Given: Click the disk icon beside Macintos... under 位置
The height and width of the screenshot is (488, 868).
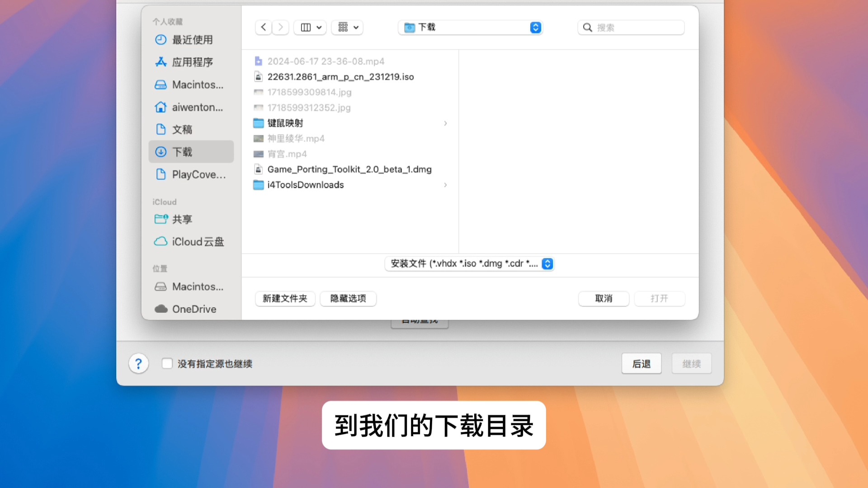Looking at the screenshot, I should [x=160, y=286].
